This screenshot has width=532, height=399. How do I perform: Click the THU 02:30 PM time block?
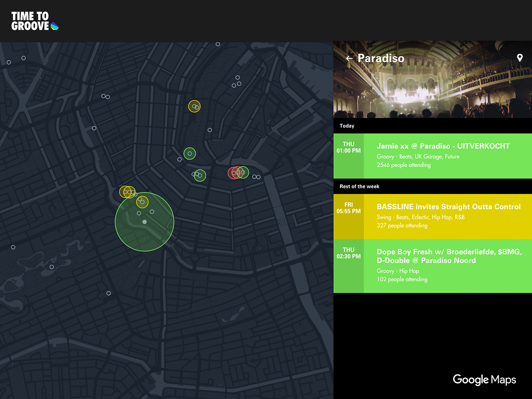point(348,266)
